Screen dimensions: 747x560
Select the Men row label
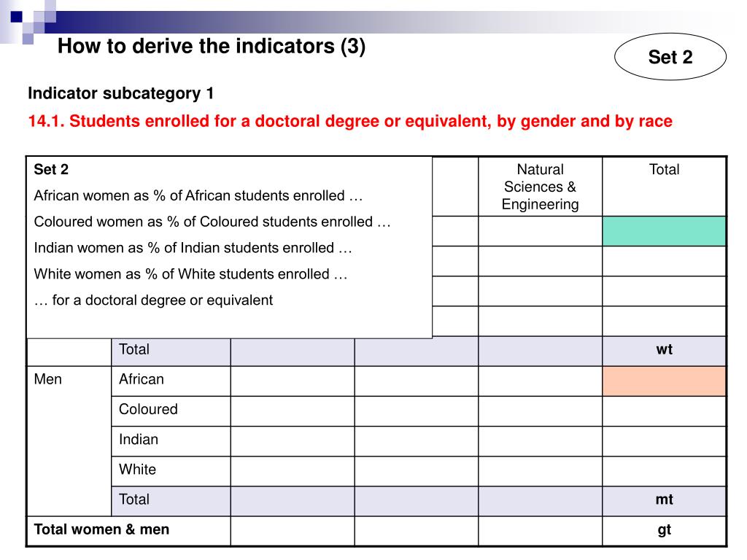[47, 379]
